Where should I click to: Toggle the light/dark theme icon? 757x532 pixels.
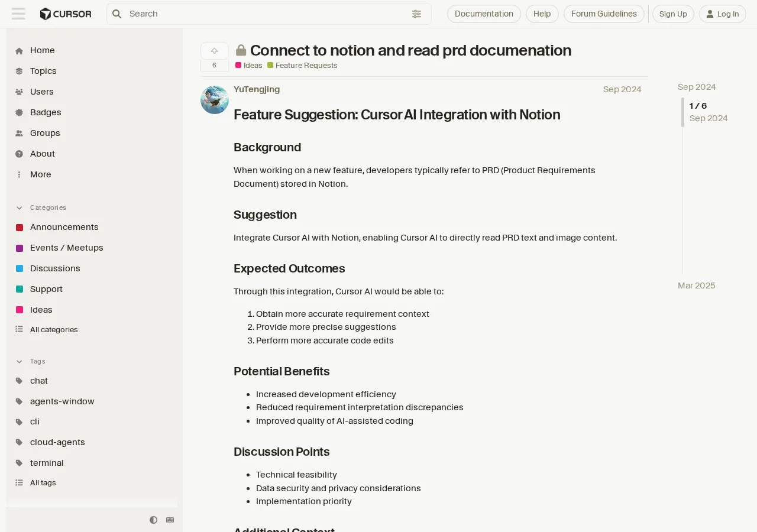tap(154, 520)
